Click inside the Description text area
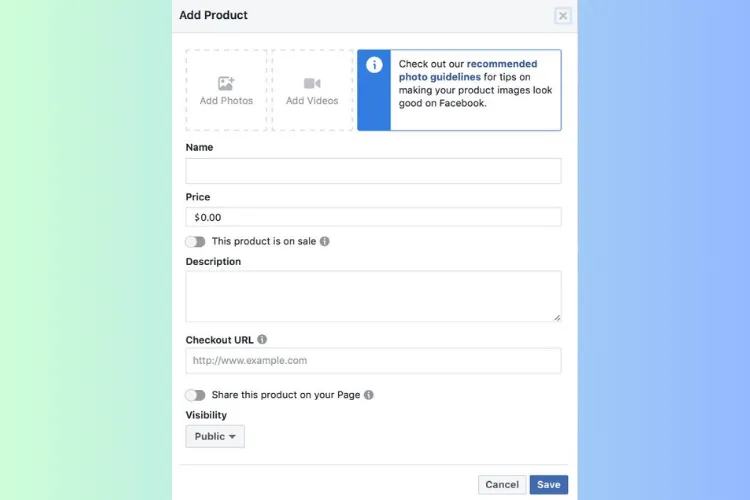 (373, 296)
